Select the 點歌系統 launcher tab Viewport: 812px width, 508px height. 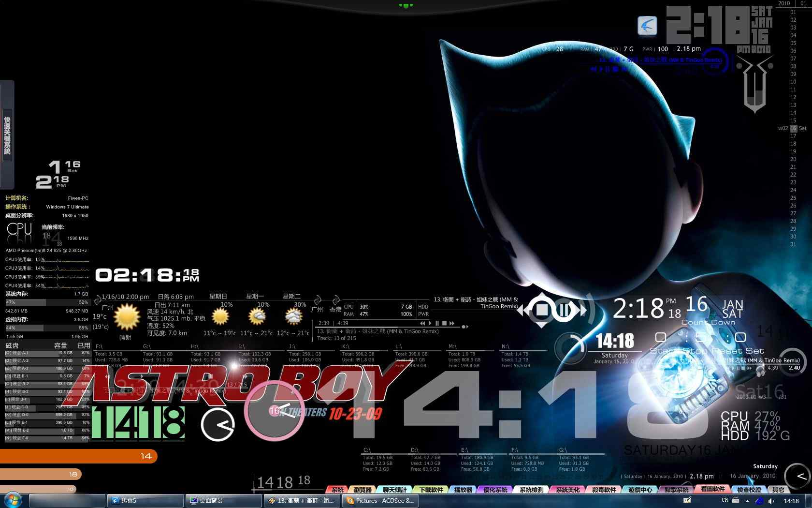[x=676, y=490]
